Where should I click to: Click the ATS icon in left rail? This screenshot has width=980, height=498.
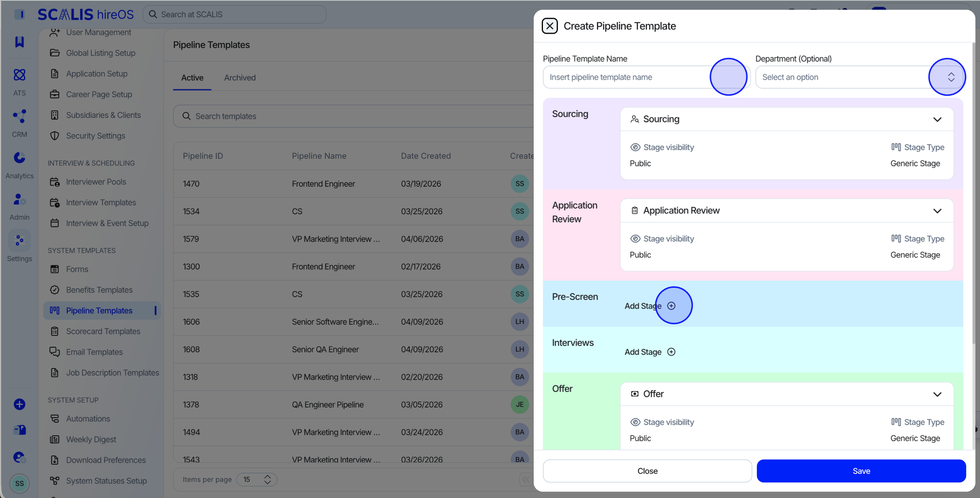20,75
